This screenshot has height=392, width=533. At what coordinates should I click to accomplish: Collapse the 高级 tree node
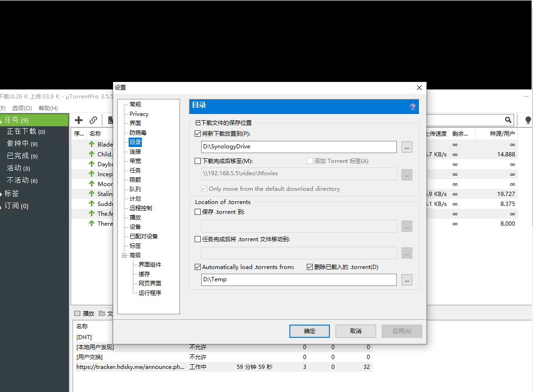[x=124, y=255]
